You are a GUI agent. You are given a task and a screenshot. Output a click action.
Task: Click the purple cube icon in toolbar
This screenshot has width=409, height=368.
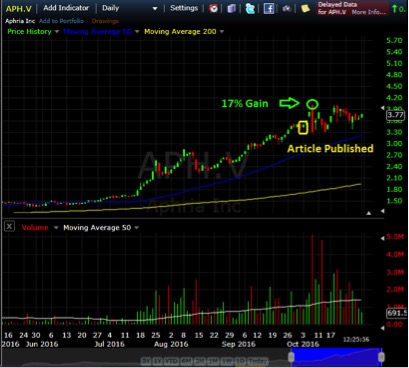tap(232, 8)
